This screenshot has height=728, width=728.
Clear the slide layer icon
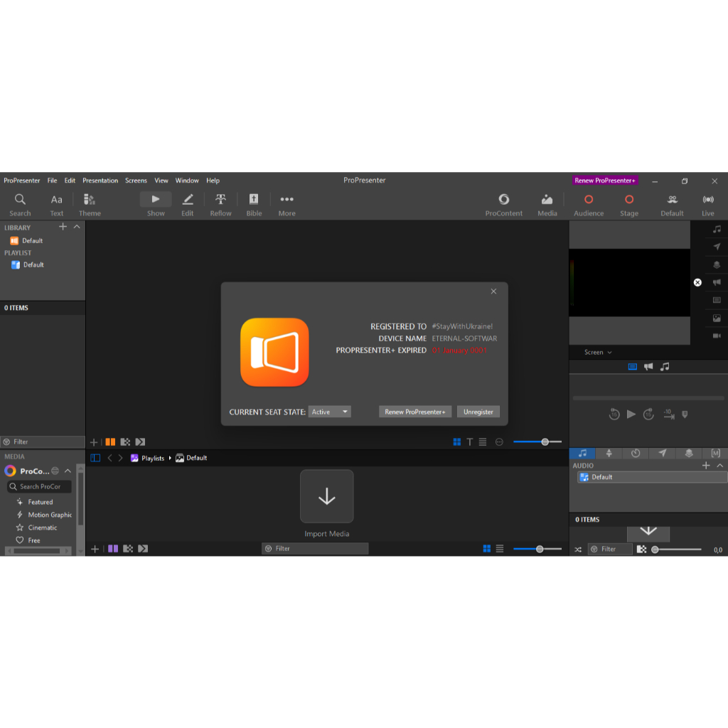coord(717,300)
